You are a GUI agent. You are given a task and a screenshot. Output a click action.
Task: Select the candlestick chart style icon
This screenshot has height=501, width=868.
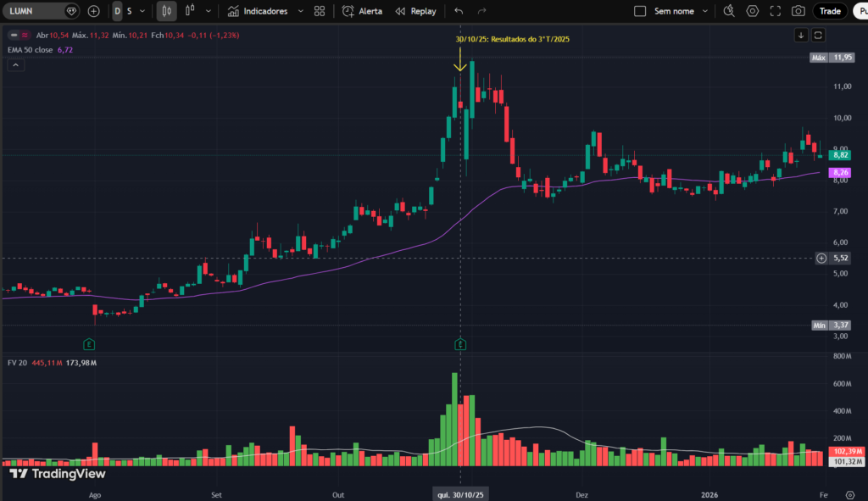(x=165, y=11)
